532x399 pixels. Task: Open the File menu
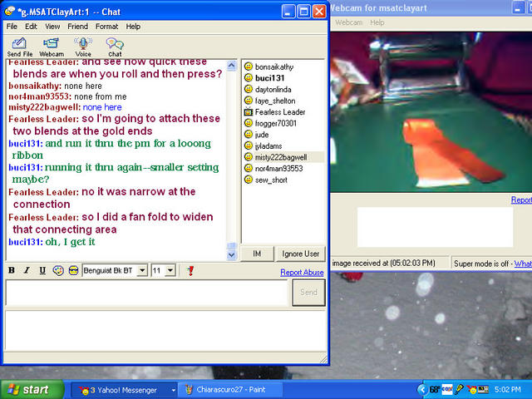coord(12,27)
